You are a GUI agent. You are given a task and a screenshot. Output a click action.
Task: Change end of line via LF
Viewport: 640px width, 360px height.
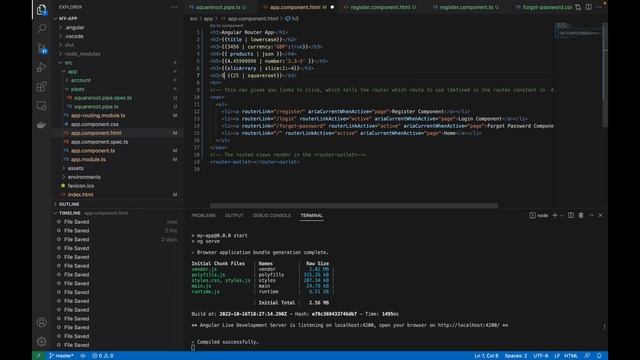pyautogui.click(x=557, y=356)
